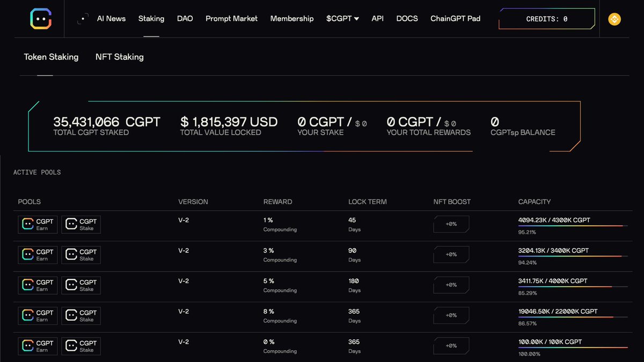
Task: Go to the Staking menu item
Action: 151,19
